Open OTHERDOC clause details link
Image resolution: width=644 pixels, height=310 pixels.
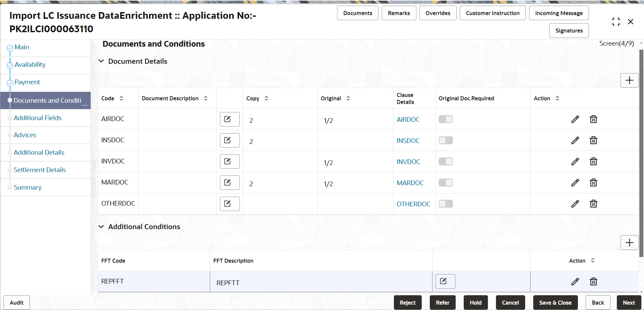(x=413, y=204)
